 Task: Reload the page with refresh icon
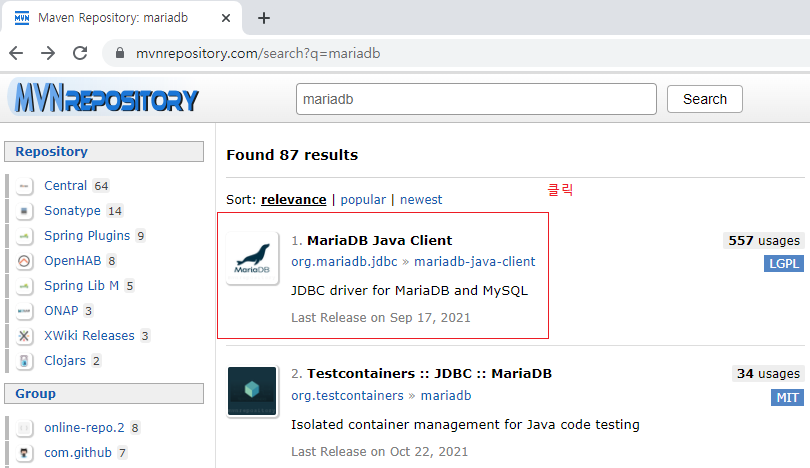point(80,53)
